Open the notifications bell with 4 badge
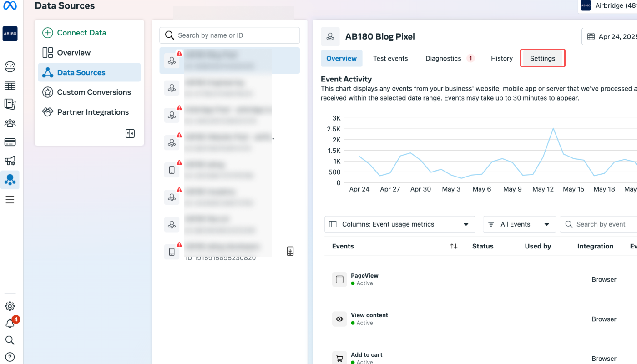 tap(11, 323)
